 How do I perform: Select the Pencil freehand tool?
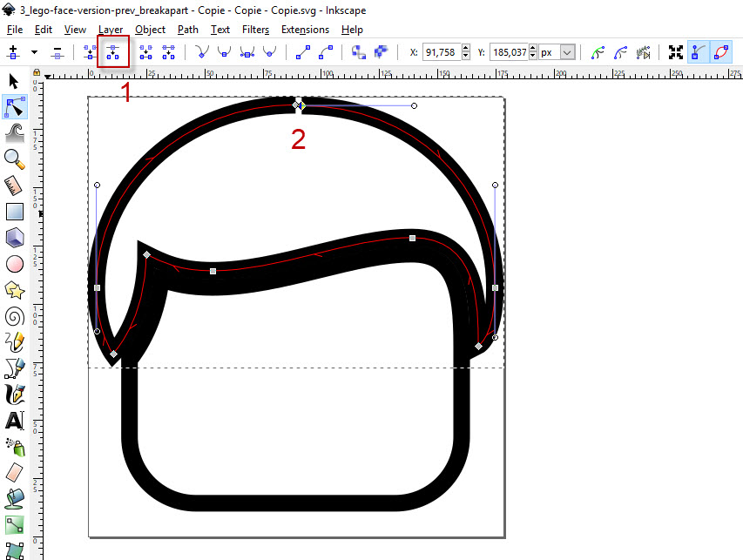pyautogui.click(x=15, y=342)
